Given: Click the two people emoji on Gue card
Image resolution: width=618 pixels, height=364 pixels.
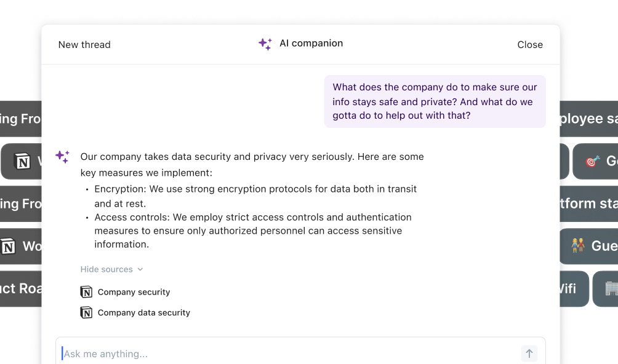Looking at the screenshot, I should click(578, 245).
